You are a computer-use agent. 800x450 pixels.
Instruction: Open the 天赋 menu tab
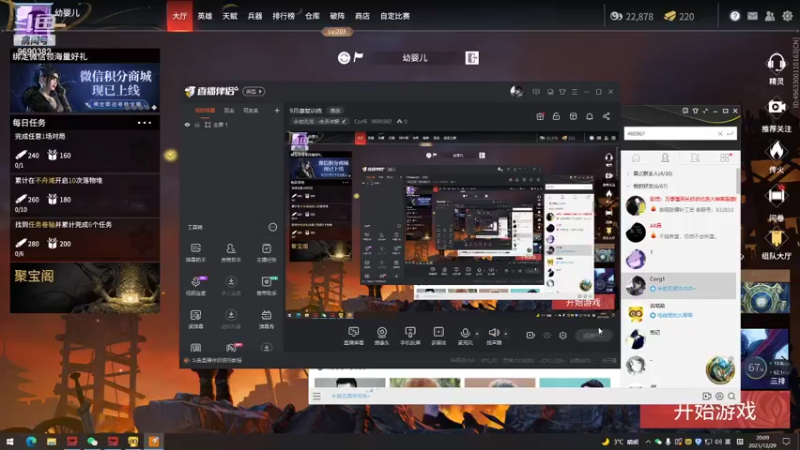tap(230, 16)
